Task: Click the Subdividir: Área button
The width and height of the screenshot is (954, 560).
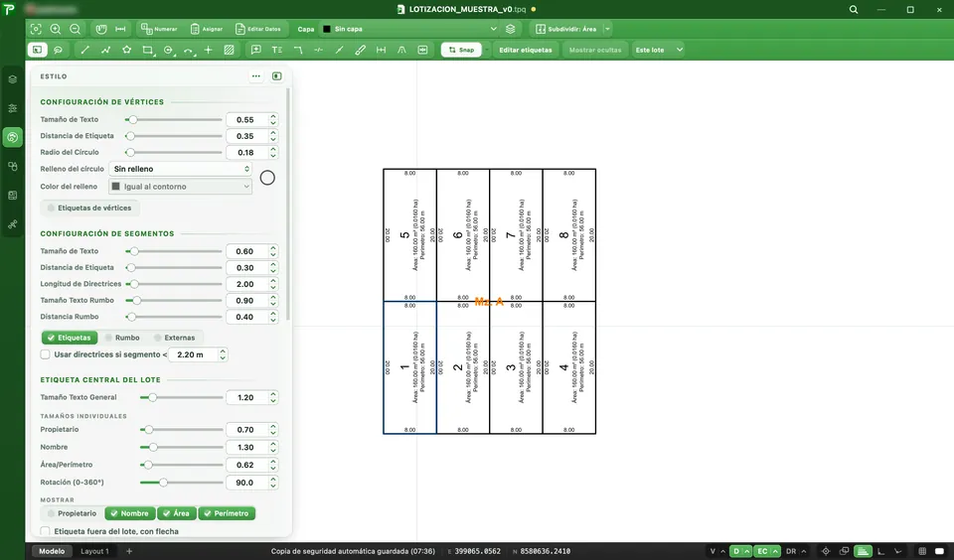Action: (565, 29)
